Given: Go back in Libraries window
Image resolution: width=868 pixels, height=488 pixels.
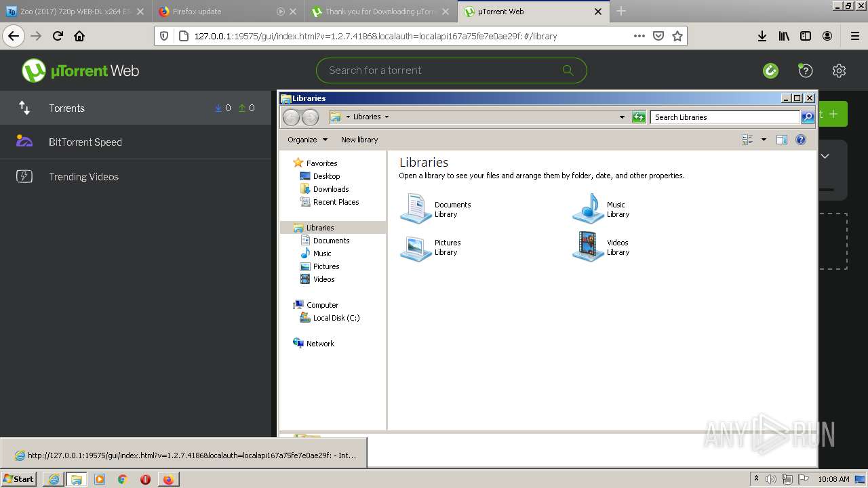Looking at the screenshot, I should (x=291, y=117).
